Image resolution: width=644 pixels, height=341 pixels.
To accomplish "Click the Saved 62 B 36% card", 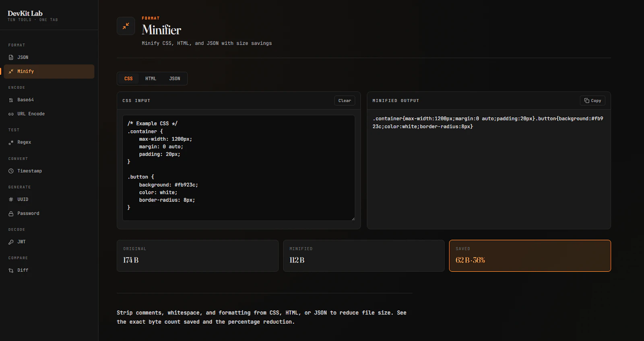I will [530, 256].
